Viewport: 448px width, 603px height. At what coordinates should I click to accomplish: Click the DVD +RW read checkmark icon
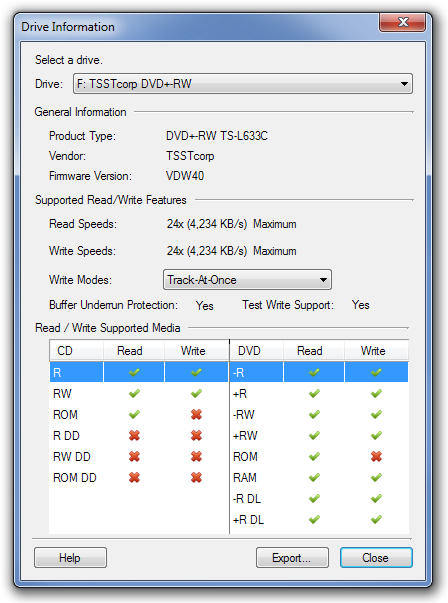(x=314, y=436)
